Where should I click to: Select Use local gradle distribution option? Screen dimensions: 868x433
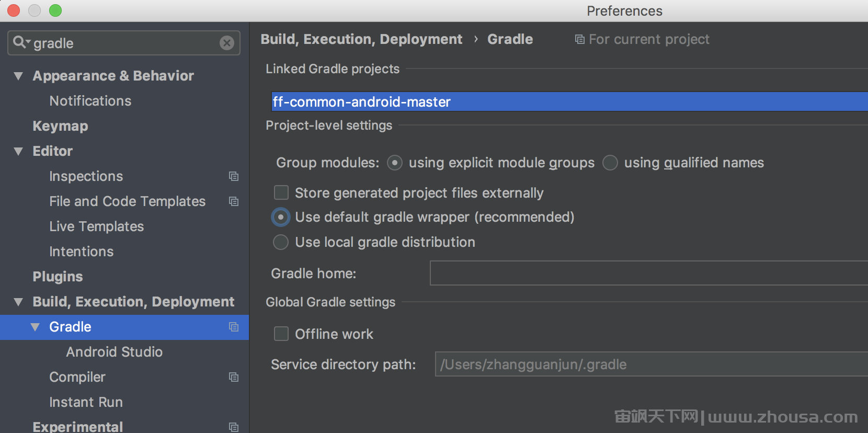coord(281,242)
